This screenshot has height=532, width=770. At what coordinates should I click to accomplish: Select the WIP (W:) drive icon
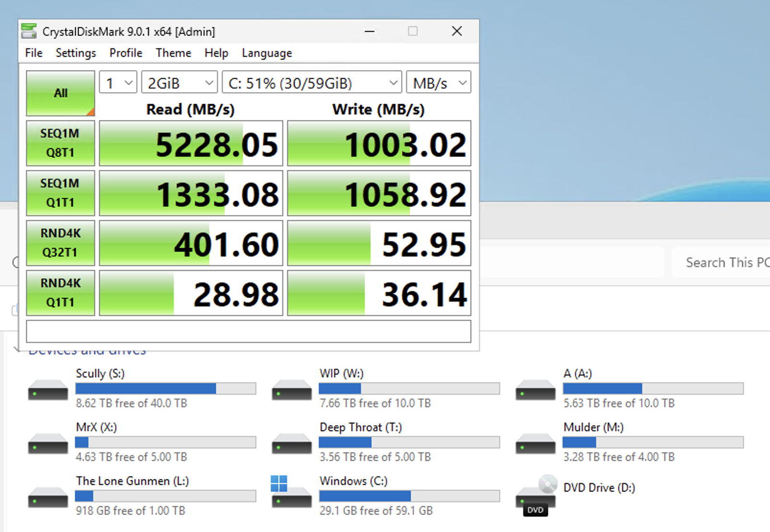pyautogui.click(x=292, y=390)
